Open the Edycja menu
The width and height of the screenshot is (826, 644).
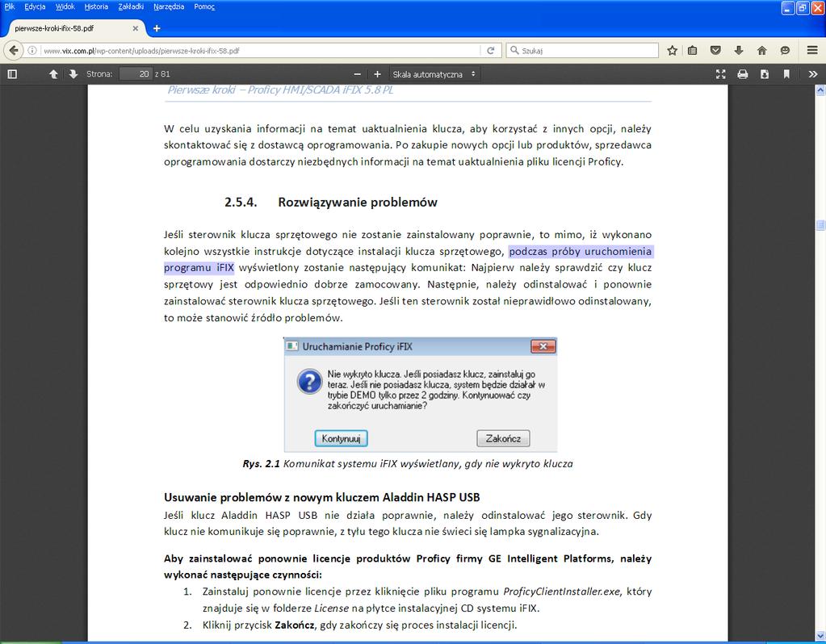tap(35, 6)
